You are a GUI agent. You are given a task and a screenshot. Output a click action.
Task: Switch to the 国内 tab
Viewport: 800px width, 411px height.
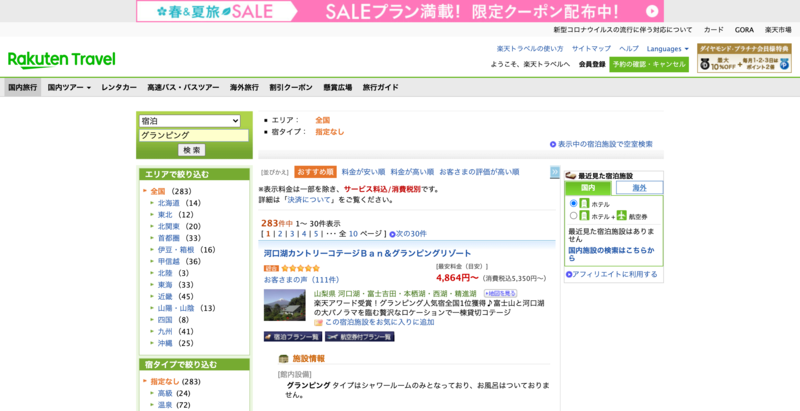[x=588, y=188]
